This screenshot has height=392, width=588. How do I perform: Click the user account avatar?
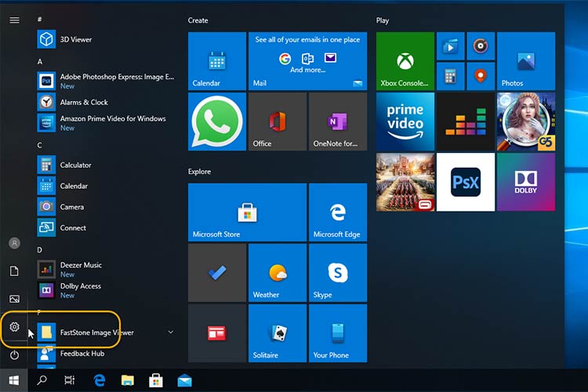click(14, 243)
